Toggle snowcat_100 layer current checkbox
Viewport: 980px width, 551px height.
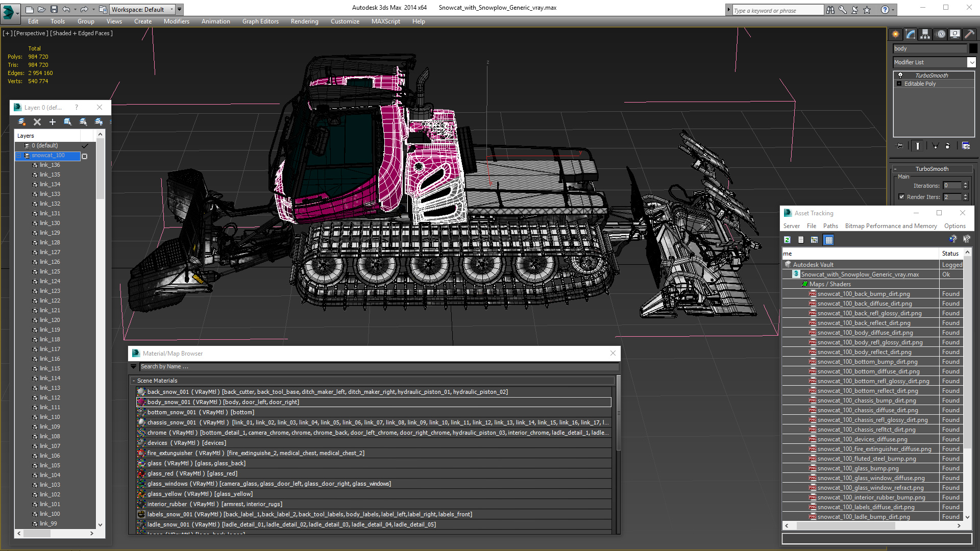pyautogui.click(x=85, y=156)
